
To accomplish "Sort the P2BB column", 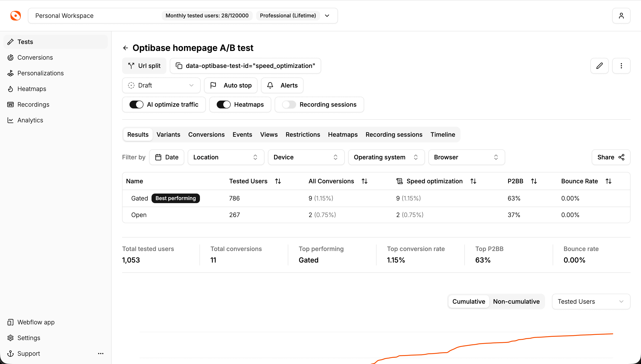I will pyautogui.click(x=534, y=181).
